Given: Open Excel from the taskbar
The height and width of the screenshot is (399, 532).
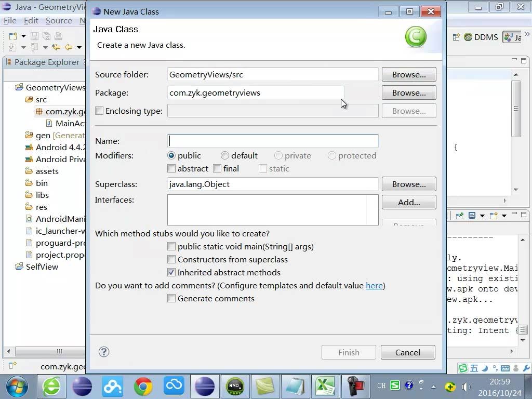Looking at the screenshot, I should pos(325,387).
